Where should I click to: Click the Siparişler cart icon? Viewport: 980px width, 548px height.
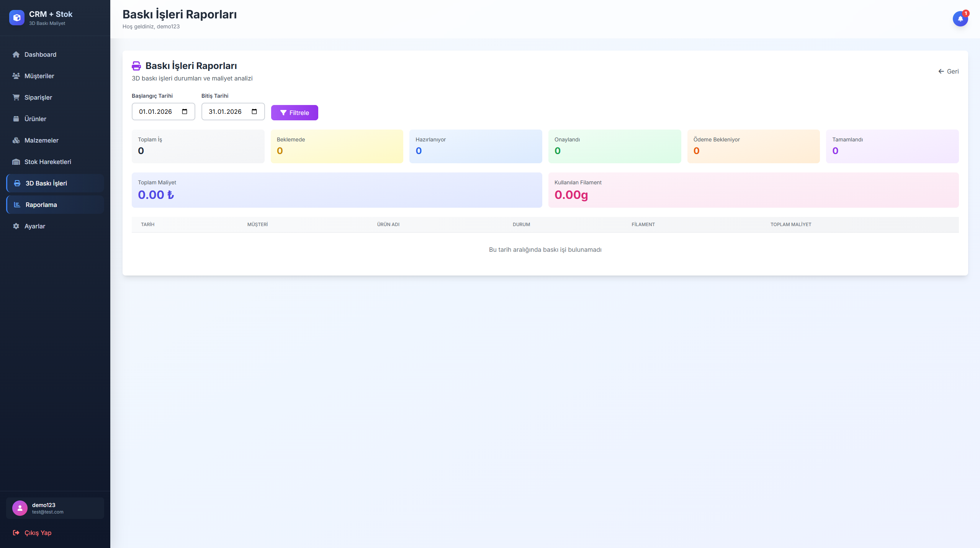tap(16, 97)
